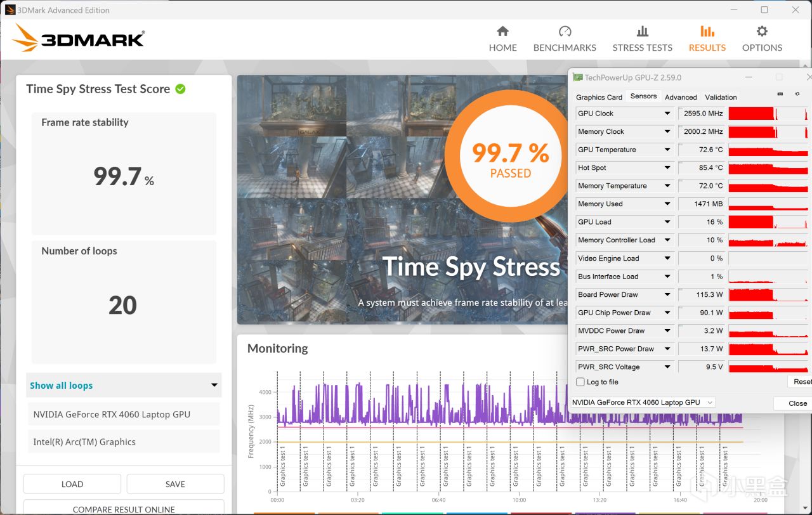
Task: Open the Benchmarks section in 3DMark
Action: click(565, 39)
